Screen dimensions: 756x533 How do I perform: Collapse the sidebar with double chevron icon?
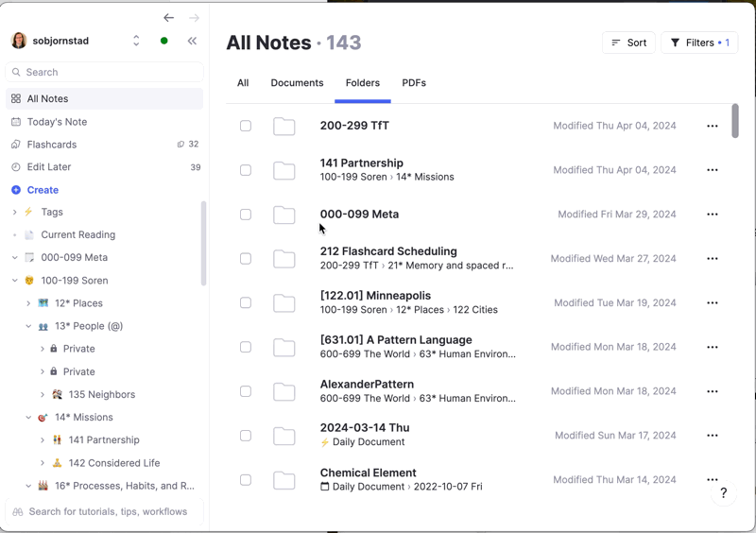192,41
